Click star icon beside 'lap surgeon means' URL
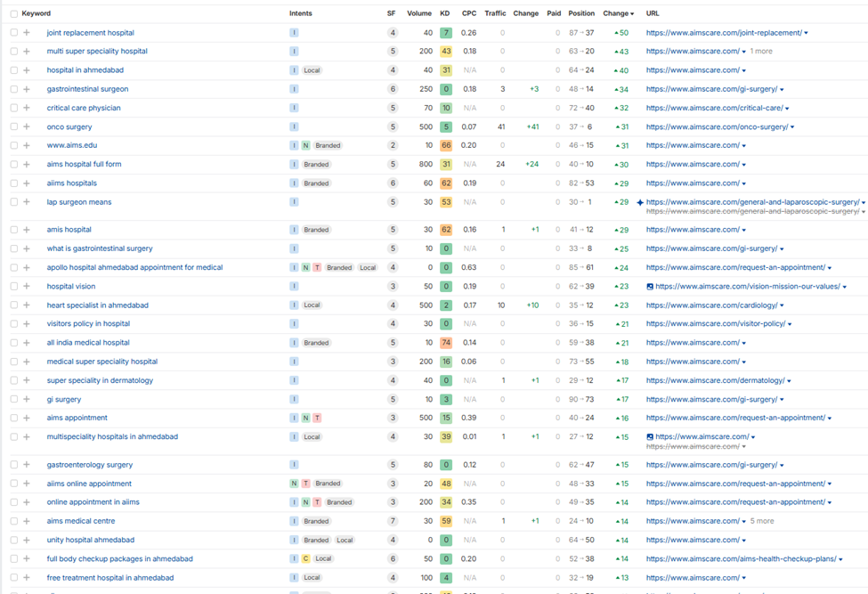The width and height of the screenshot is (868, 594). tap(640, 203)
